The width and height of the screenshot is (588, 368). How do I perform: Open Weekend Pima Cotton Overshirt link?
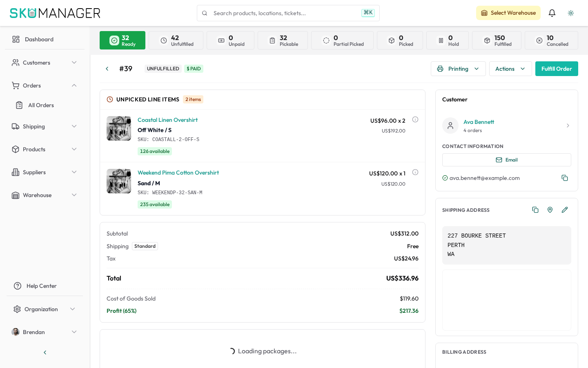click(x=178, y=173)
